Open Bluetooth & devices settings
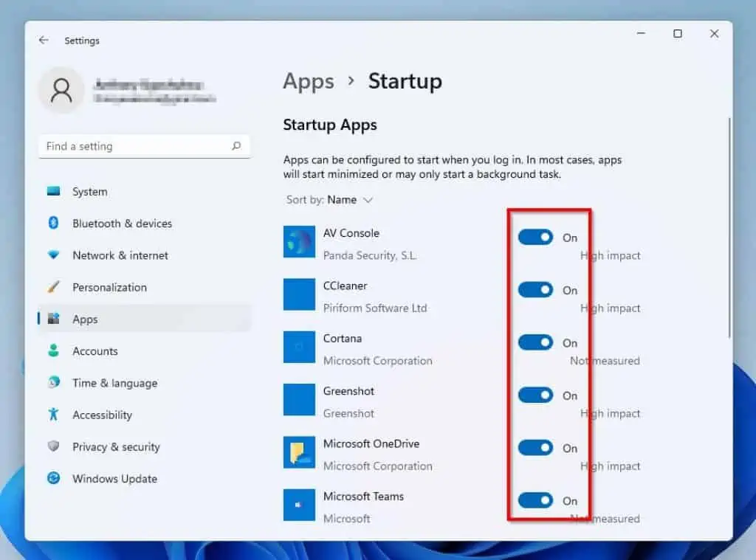The image size is (756, 560). coord(123,223)
